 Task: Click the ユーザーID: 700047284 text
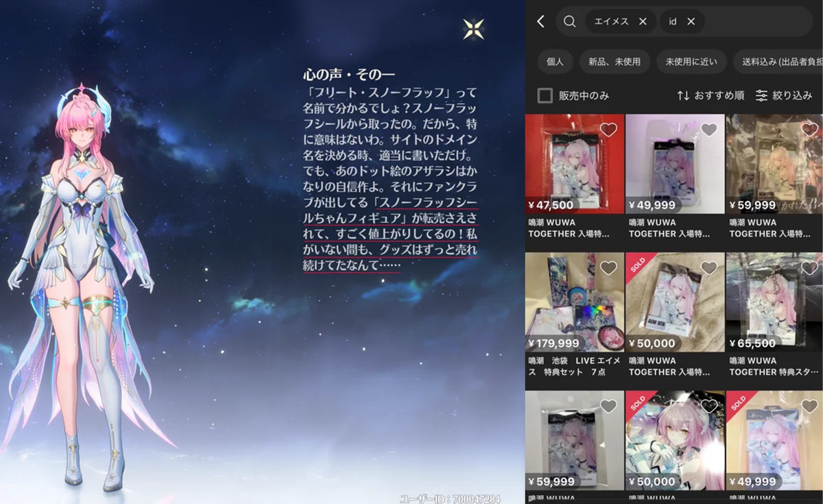(x=450, y=498)
